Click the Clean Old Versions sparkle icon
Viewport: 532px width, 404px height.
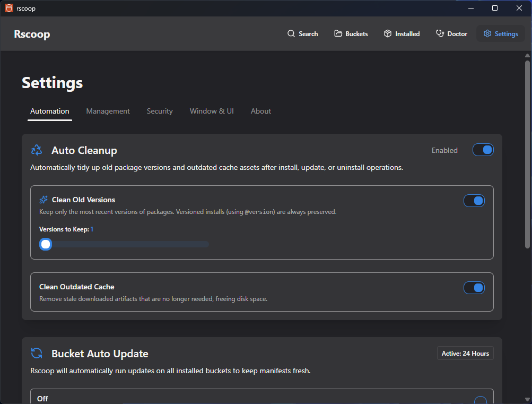[x=43, y=200]
